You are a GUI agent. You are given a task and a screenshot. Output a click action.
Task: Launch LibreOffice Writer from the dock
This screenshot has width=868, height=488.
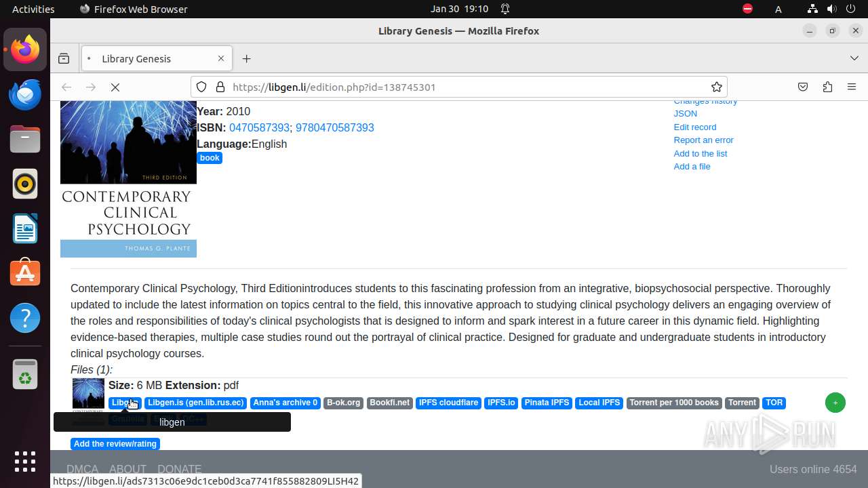25,228
